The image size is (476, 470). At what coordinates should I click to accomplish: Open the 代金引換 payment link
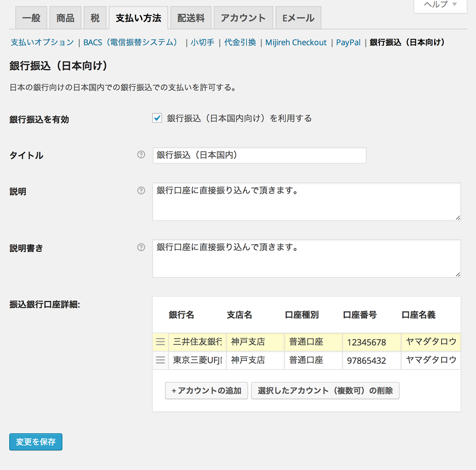(x=240, y=42)
